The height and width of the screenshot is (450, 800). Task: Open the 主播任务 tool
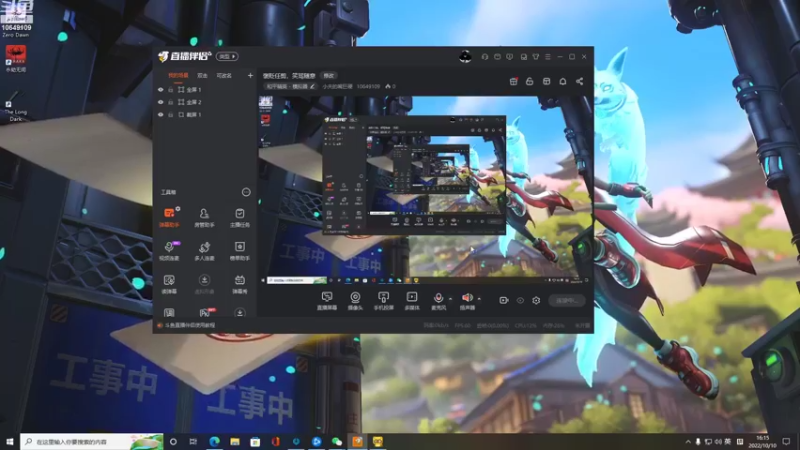click(x=239, y=217)
